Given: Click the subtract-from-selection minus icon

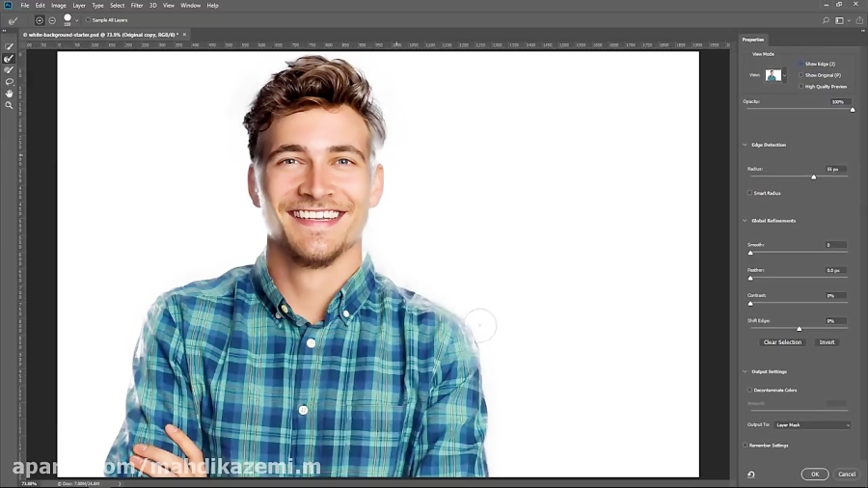Looking at the screenshot, I should [x=52, y=20].
